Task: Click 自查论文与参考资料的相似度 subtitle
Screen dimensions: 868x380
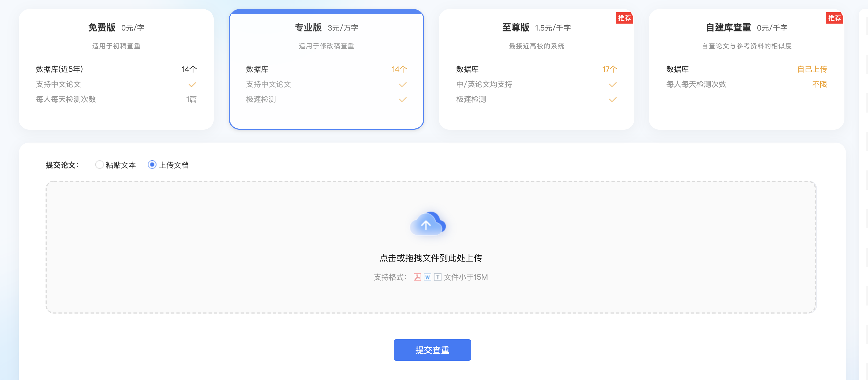Action: [x=746, y=46]
